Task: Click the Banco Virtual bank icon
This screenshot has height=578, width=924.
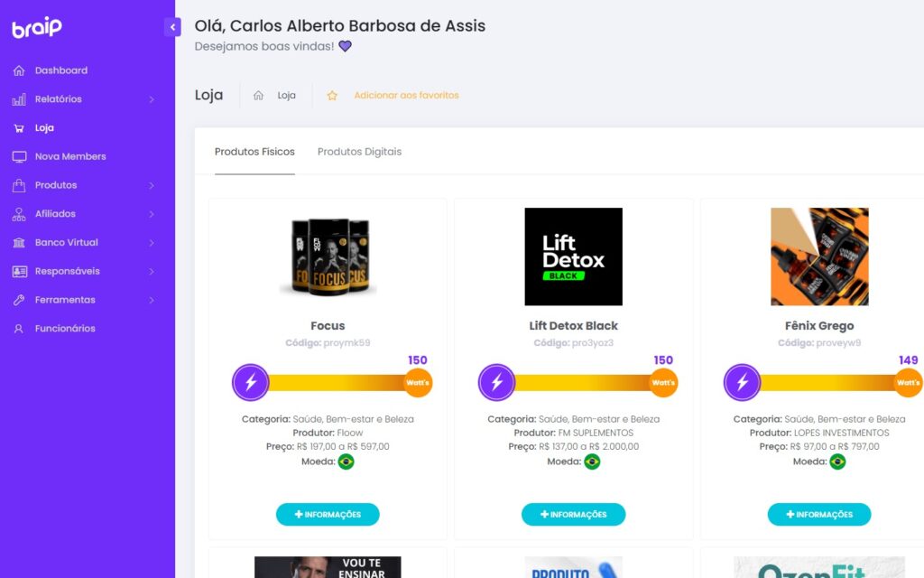Action: (x=19, y=243)
